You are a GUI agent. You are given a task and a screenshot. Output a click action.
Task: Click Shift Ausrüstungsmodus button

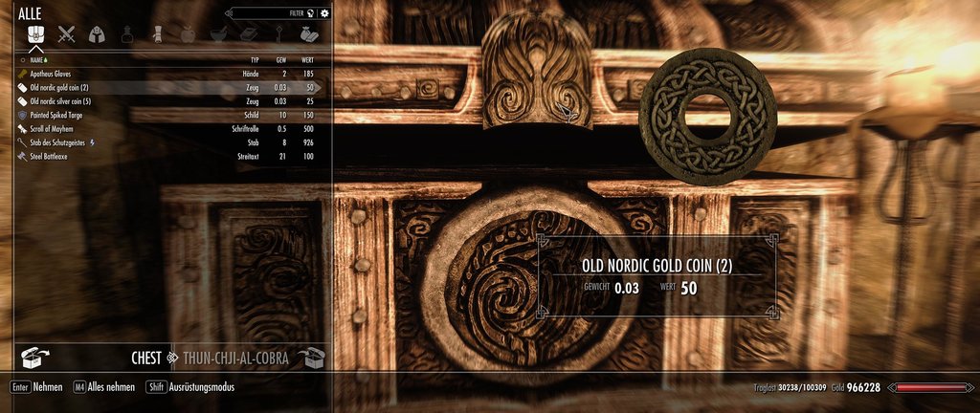pyautogui.click(x=190, y=387)
